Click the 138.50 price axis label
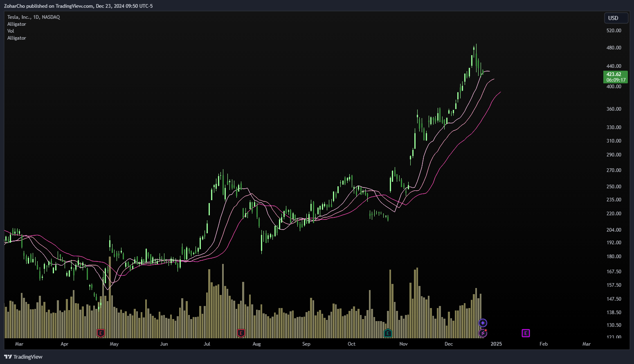Image resolution: width=634 pixels, height=364 pixels. point(614,313)
